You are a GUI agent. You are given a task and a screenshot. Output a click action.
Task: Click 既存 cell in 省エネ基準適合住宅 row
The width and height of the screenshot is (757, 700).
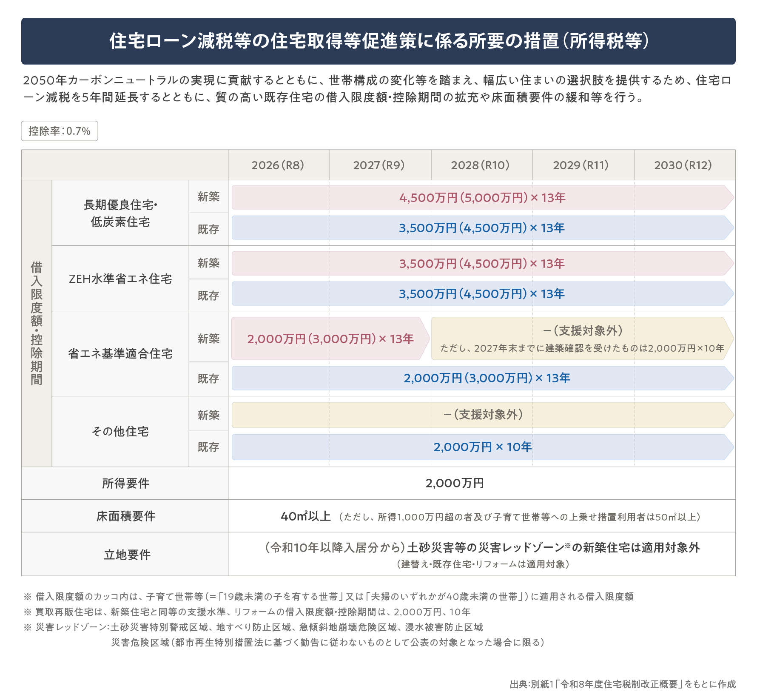coord(208,378)
